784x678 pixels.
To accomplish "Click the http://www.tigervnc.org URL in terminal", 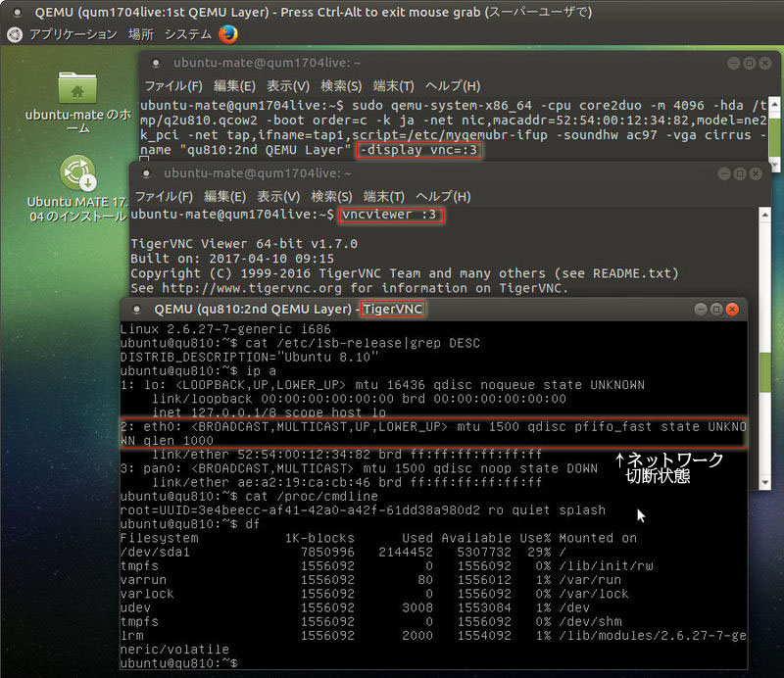I will point(252,288).
